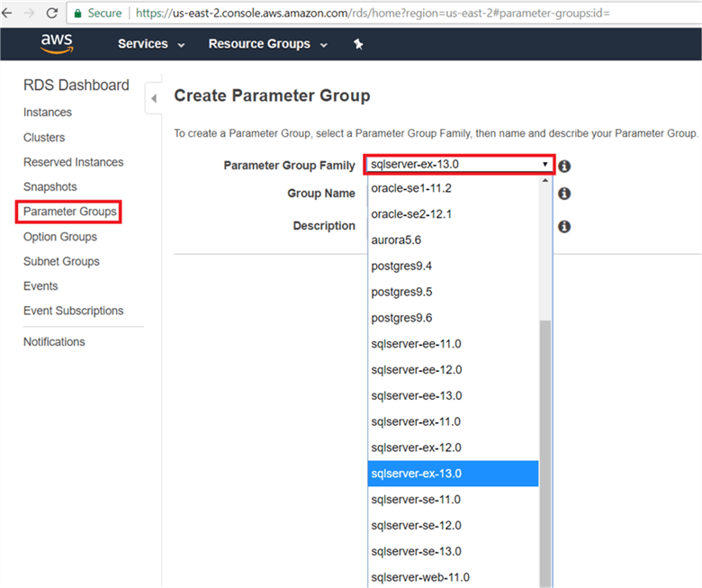Show info icon for Description
Viewport: 702px width, 588px height.
[x=564, y=227]
